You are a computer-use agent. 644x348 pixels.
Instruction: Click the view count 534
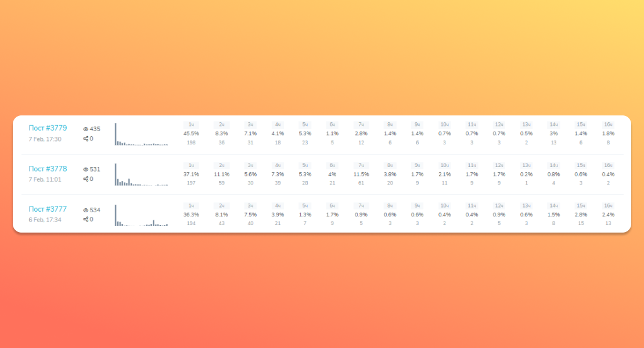tap(95, 210)
